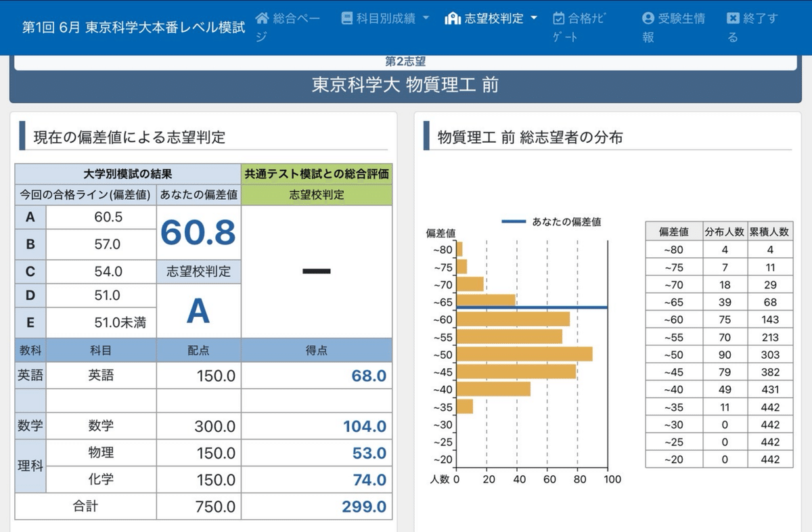Click the ~65 histogram bar

click(x=486, y=301)
